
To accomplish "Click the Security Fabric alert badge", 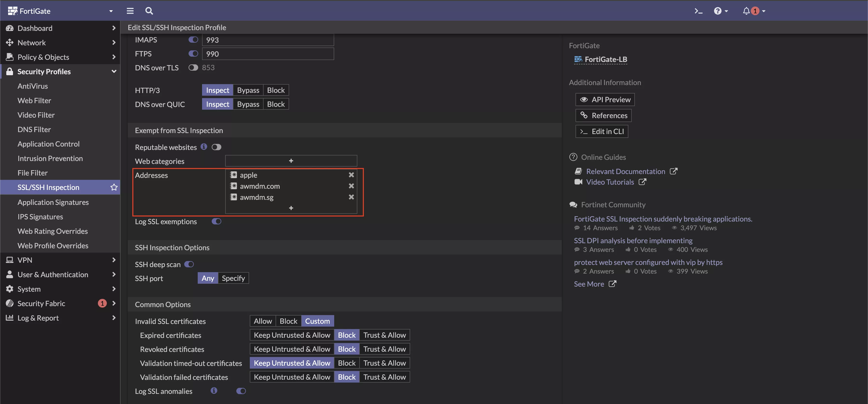I will 102,303.
